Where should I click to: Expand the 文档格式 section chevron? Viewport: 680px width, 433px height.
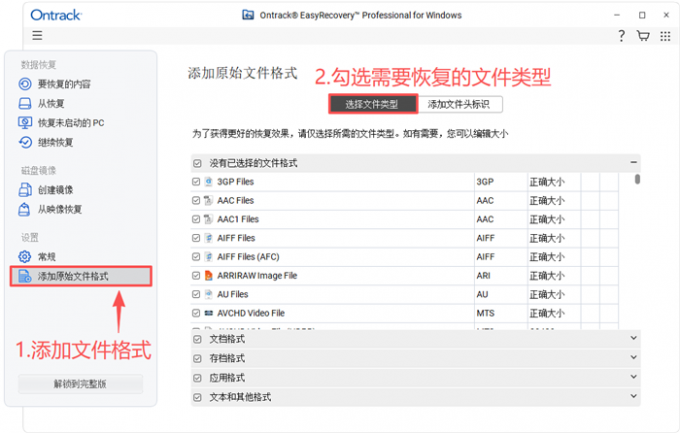click(x=634, y=338)
